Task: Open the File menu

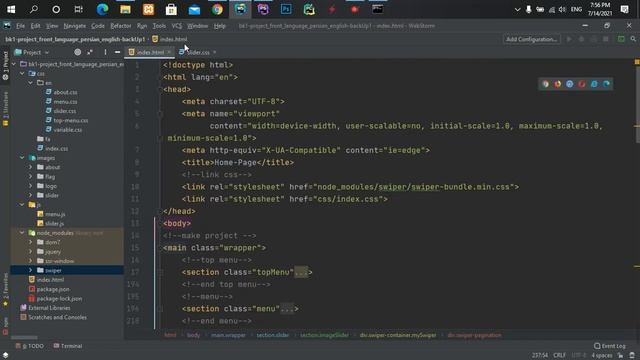Action: coord(20,26)
